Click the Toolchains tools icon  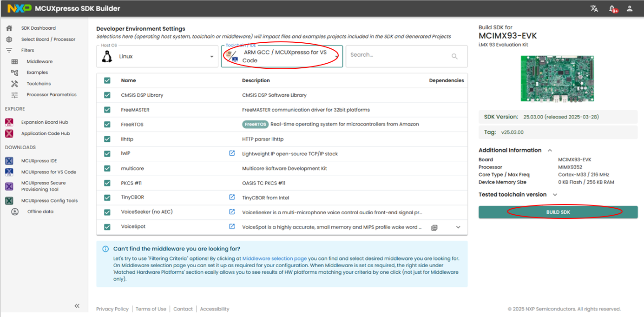pyautogui.click(x=14, y=84)
